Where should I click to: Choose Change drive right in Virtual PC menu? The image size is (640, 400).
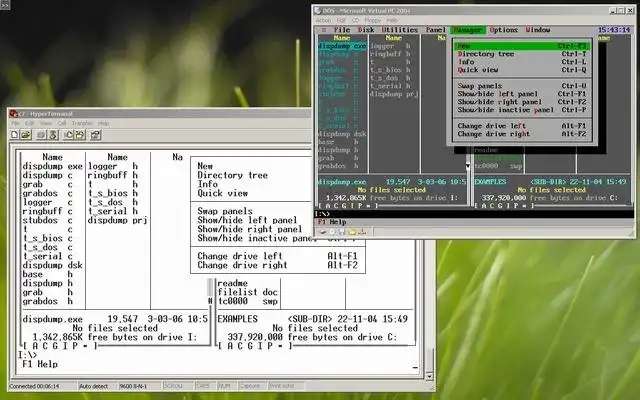click(522, 134)
